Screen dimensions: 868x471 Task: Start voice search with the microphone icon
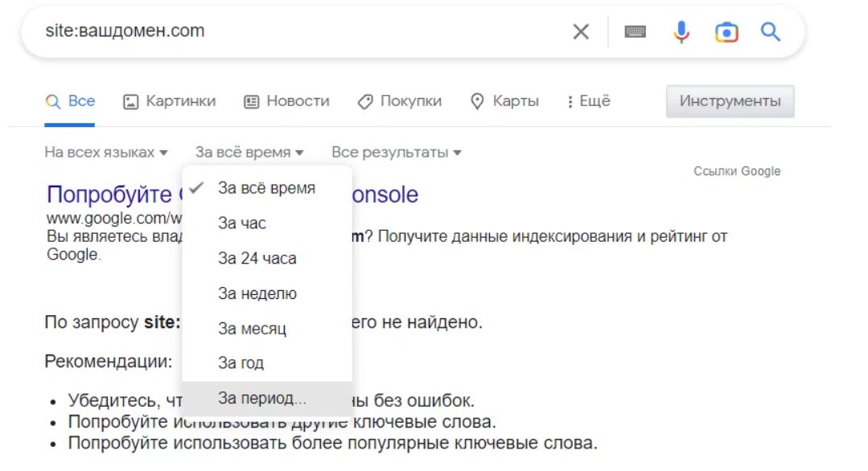(x=681, y=31)
